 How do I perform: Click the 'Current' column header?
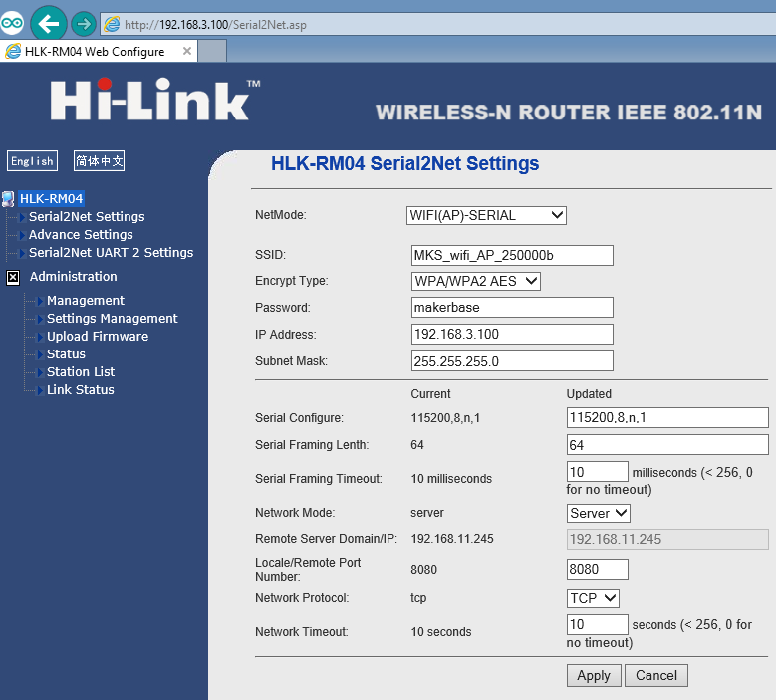(x=430, y=393)
